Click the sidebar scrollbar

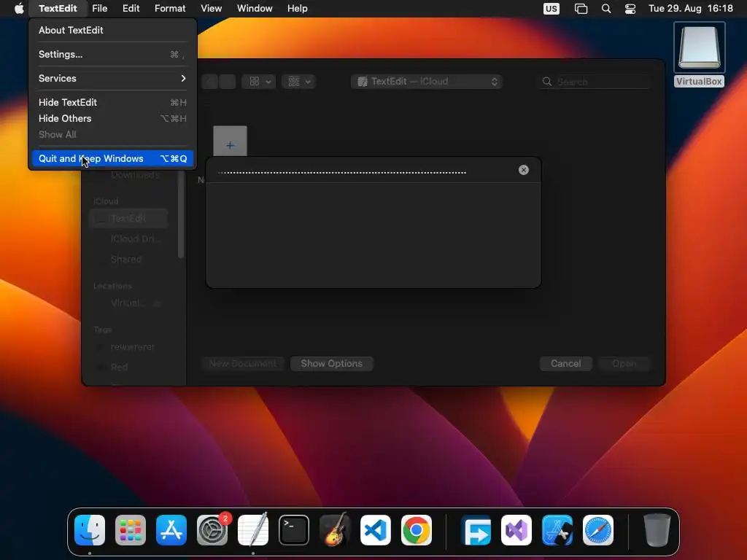pyautogui.click(x=181, y=214)
